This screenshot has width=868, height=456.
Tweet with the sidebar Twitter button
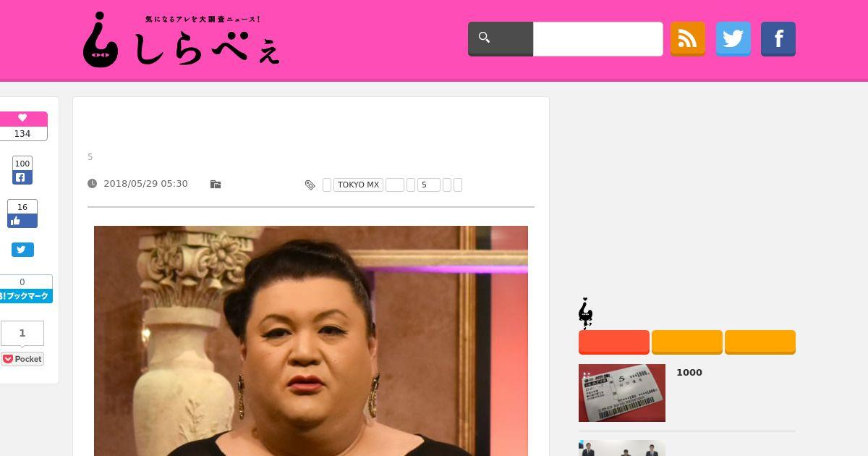coord(22,250)
